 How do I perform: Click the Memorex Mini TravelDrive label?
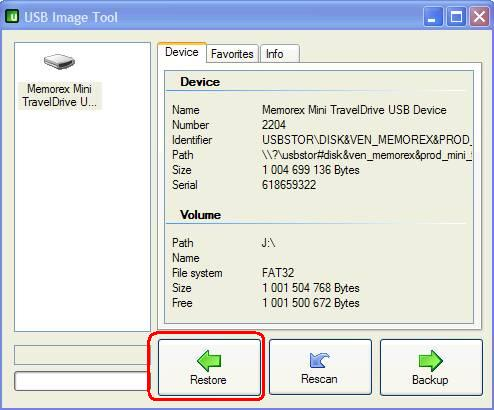[x=59, y=95]
